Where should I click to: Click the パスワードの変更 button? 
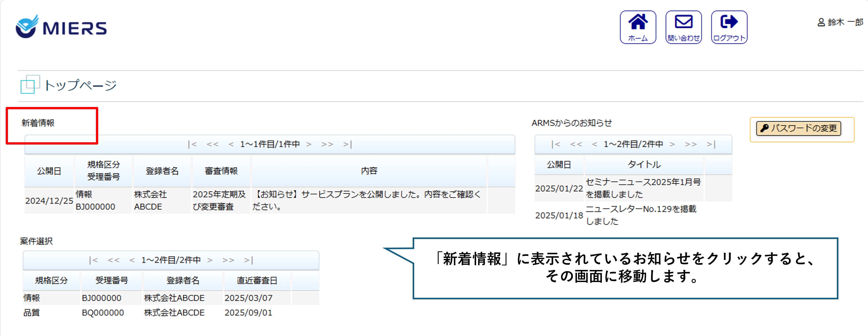(x=798, y=128)
